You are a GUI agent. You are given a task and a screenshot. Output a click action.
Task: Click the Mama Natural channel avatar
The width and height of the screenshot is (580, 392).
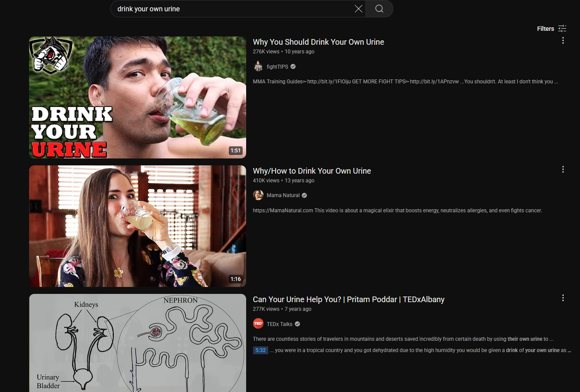258,195
